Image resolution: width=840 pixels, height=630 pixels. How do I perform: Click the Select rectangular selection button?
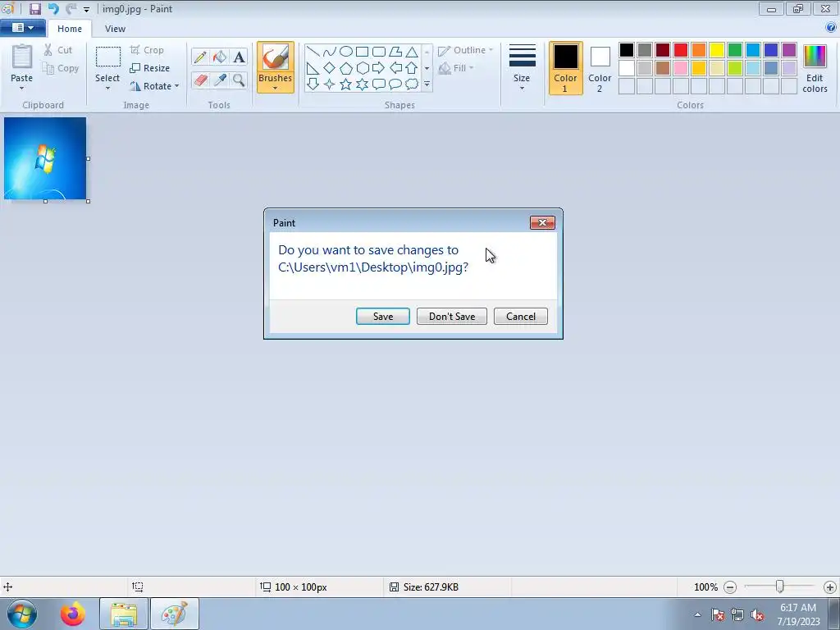pyautogui.click(x=107, y=57)
